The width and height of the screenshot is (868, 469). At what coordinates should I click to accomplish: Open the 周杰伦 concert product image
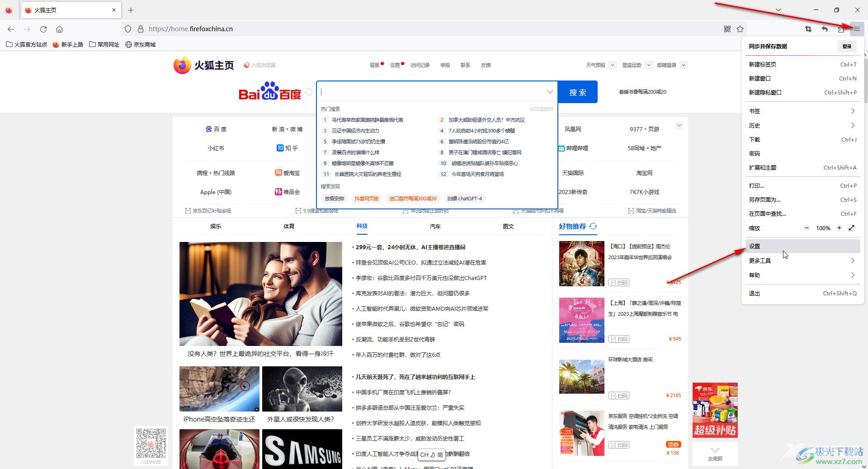point(582,264)
